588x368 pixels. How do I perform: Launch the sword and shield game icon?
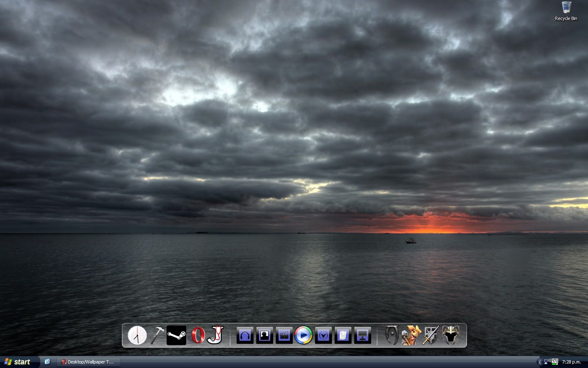point(431,335)
